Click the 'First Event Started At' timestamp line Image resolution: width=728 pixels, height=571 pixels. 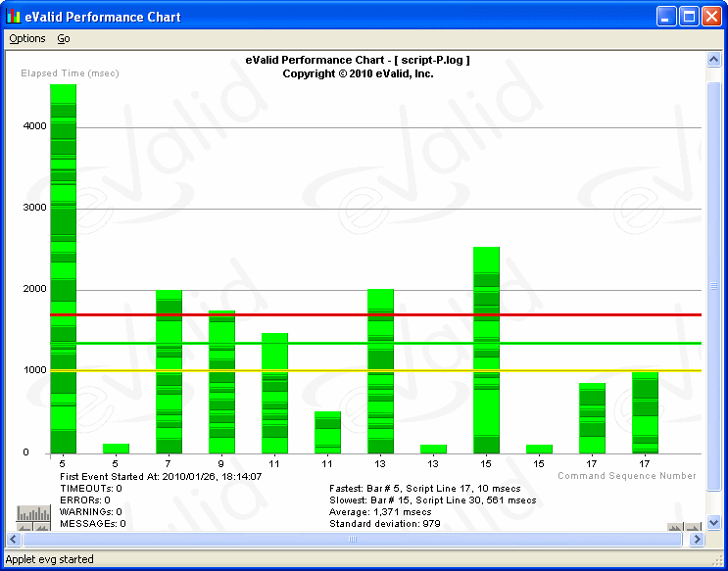coord(161,477)
